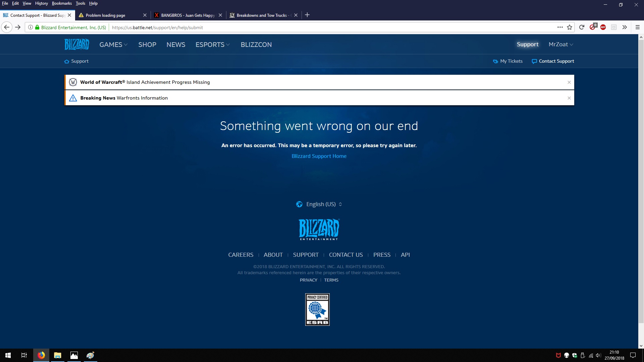
Task: Switch to the Problem loading page tab
Action: [112, 15]
